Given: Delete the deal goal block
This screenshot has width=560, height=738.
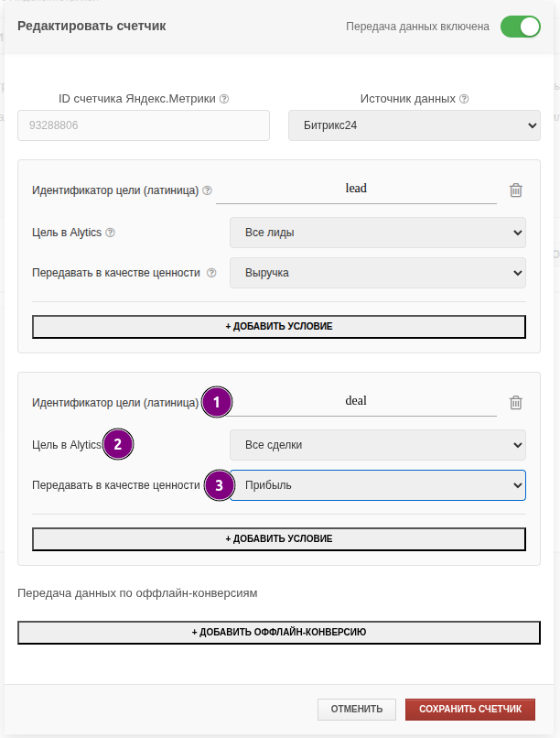Looking at the screenshot, I should 516,402.
